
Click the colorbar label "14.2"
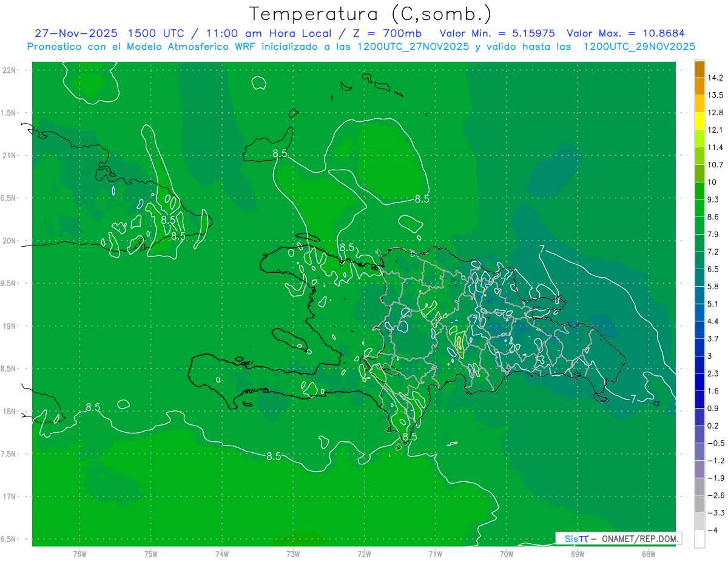(715, 78)
